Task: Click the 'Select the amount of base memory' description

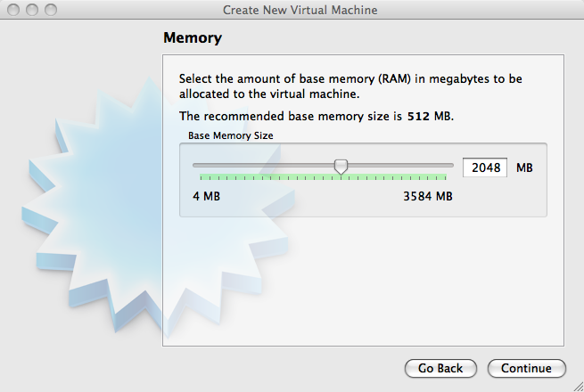Action: [x=350, y=86]
